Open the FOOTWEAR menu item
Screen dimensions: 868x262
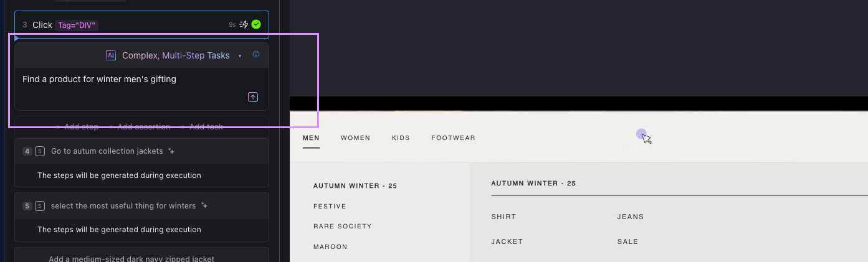453,138
